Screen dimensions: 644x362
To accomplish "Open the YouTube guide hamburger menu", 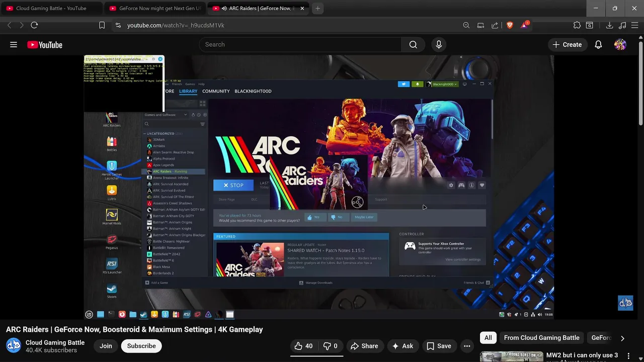I will point(14,45).
